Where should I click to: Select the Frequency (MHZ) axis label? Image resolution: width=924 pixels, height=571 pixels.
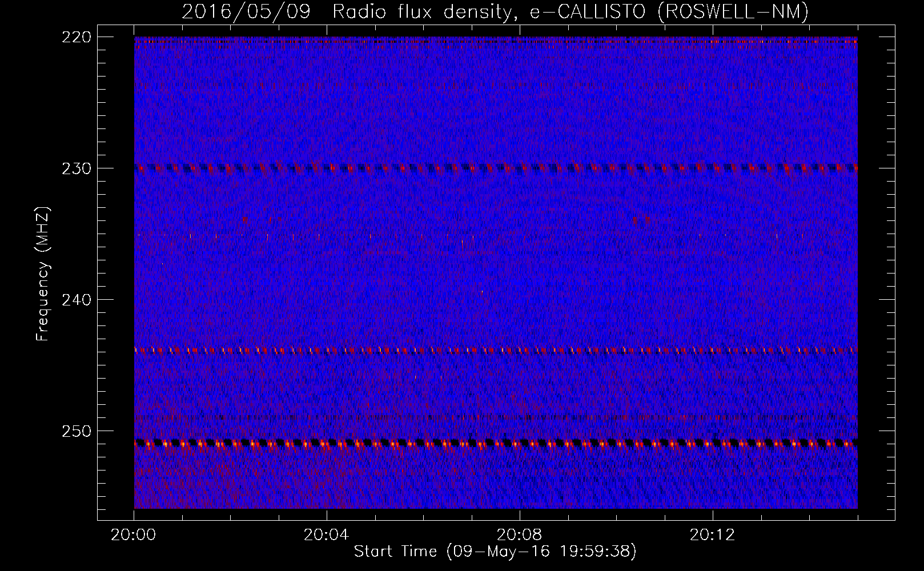pyautogui.click(x=43, y=274)
